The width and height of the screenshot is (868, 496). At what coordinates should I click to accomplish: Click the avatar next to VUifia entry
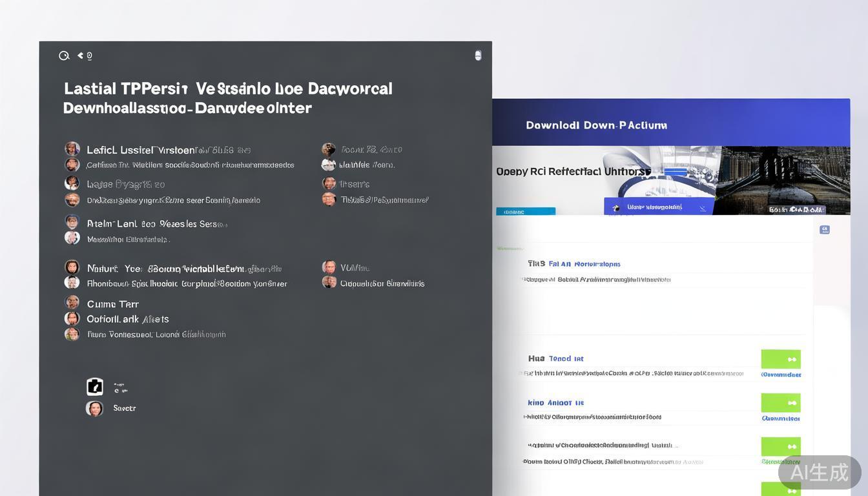(x=329, y=267)
